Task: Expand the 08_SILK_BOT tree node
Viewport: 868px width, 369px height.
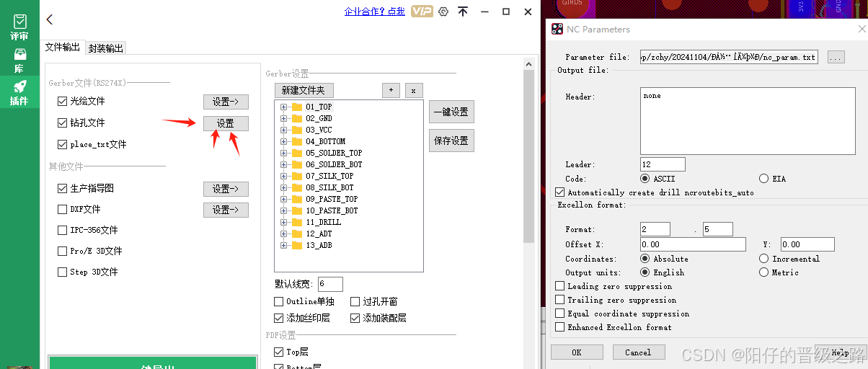Action: 283,187
